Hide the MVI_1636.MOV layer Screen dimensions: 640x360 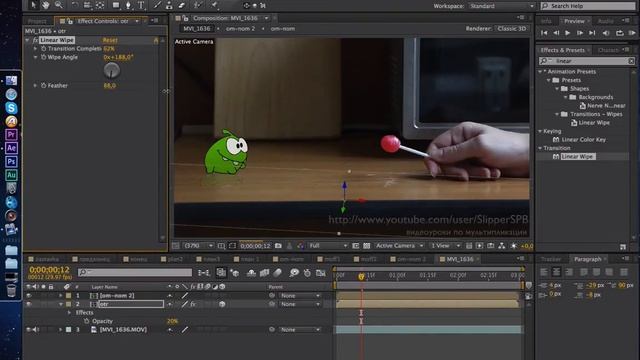pyautogui.click(x=29, y=329)
